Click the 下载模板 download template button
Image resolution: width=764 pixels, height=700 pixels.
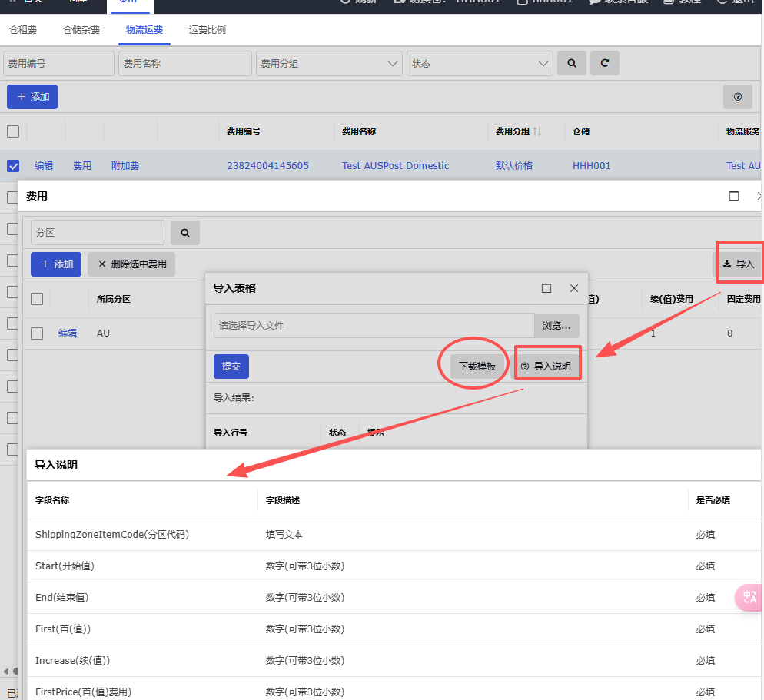477,366
